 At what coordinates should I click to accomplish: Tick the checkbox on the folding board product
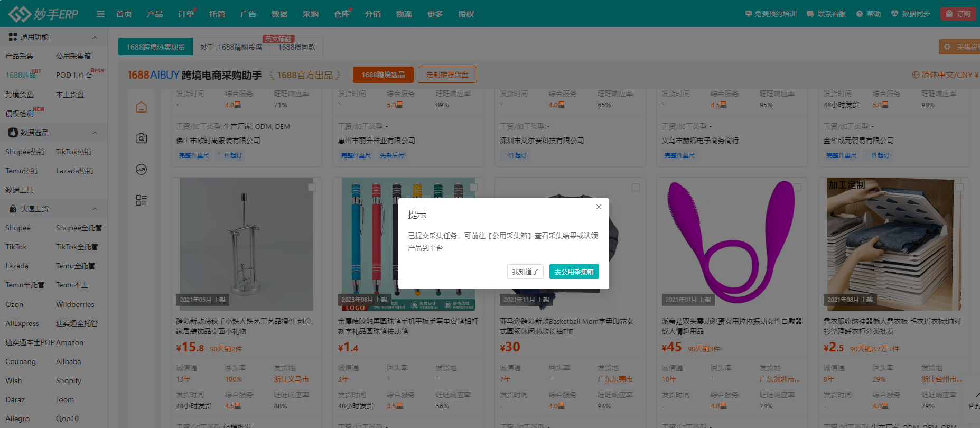click(x=959, y=187)
